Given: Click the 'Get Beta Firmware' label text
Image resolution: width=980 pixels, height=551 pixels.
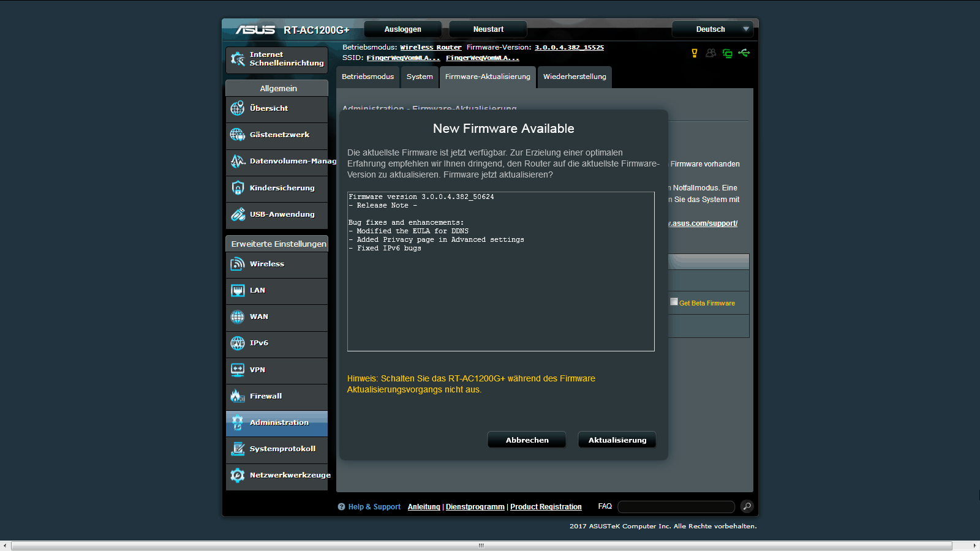Looking at the screenshot, I should (707, 303).
